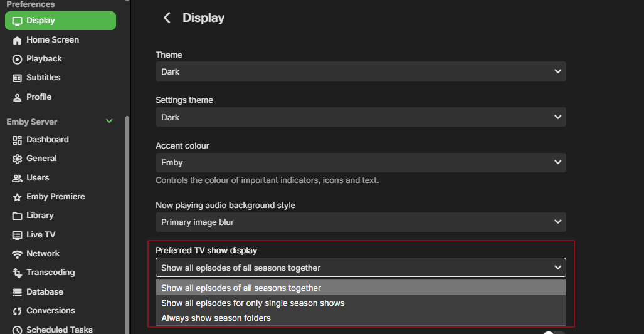
Task: Click the Network wifi icon
Action: point(17,254)
